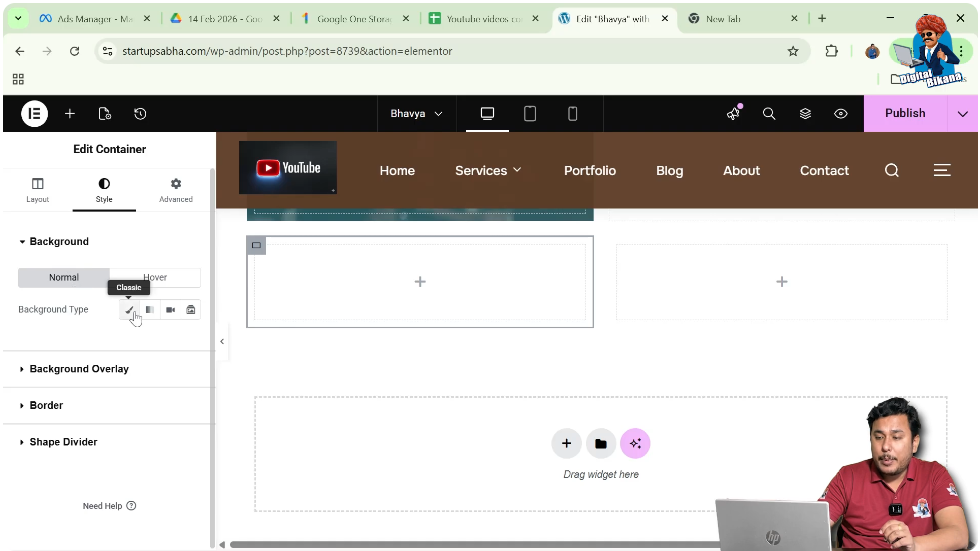Open revision history icon
Screen dimensions: 980x551
(x=140, y=114)
